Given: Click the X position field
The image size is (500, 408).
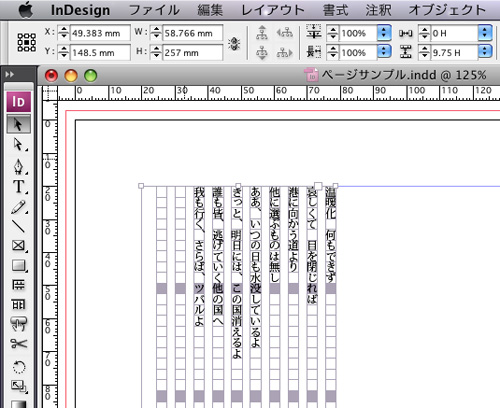Looking at the screenshot, I should pos(100,33).
